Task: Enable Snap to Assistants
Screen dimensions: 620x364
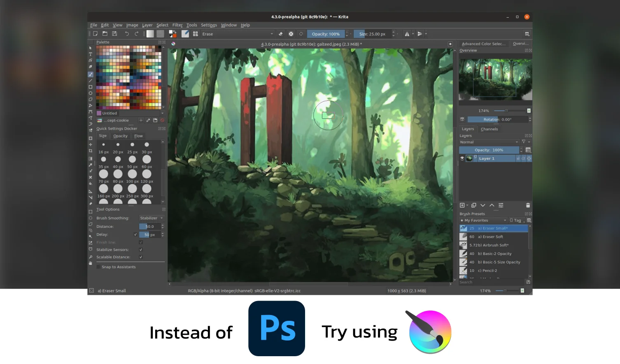Action: 98,267
